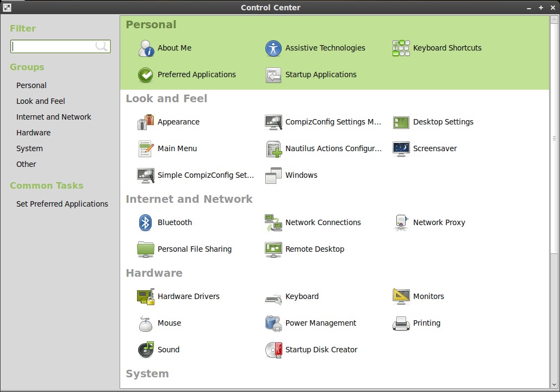Screen dimensions: 560x392
Task: Jump to the Hardware group
Action: pyautogui.click(x=33, y=133)
